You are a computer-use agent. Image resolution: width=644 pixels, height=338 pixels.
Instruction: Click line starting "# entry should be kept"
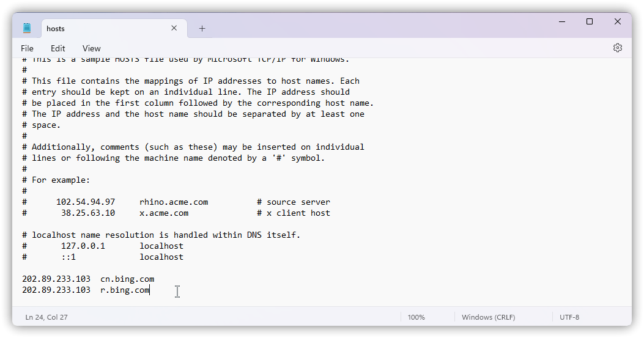[x=186, y=92]
